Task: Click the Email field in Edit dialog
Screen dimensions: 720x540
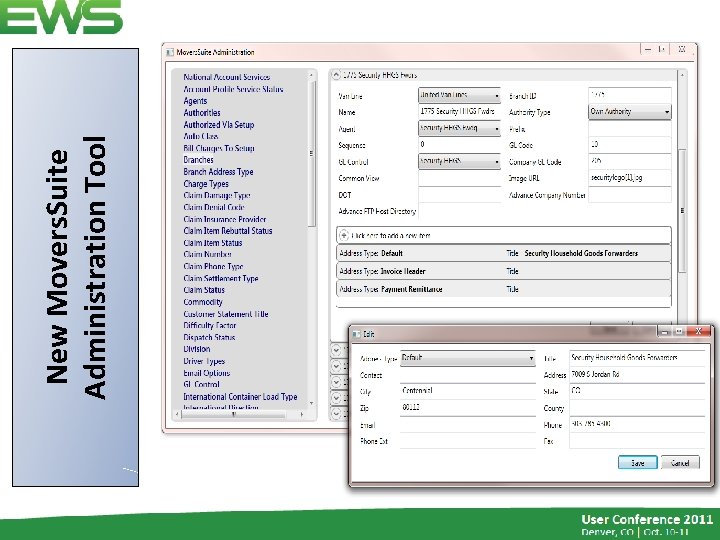Action: [x=467, y=424]
